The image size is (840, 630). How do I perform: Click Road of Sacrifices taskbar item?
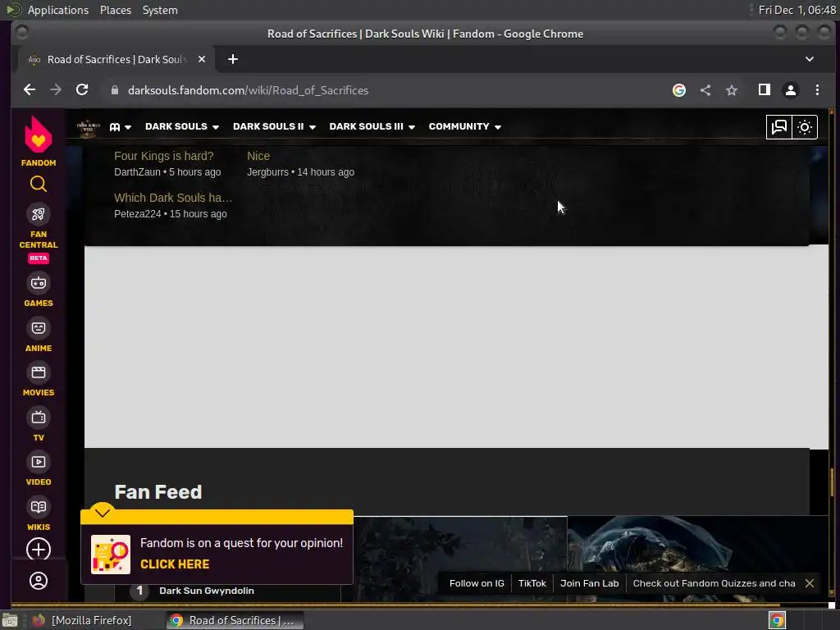pos(234,620)
